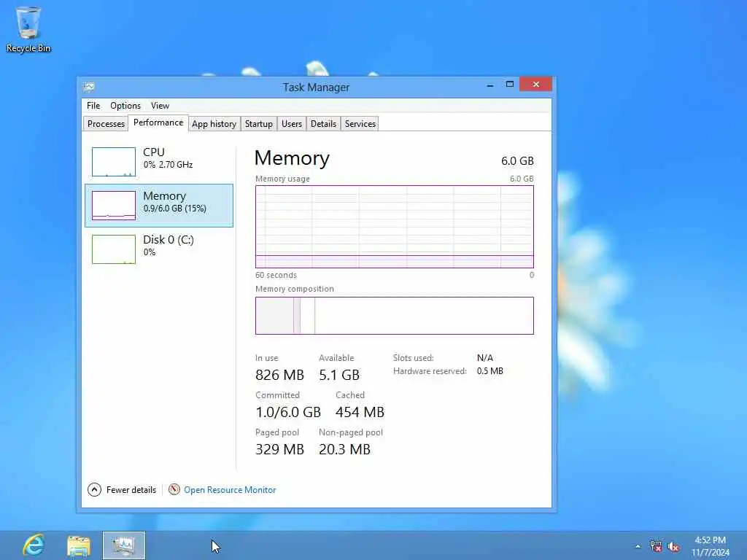This screenshot has height=560, width=747.
Task: Click the 6.0 GB total memory heading
Action: [517, 161]
